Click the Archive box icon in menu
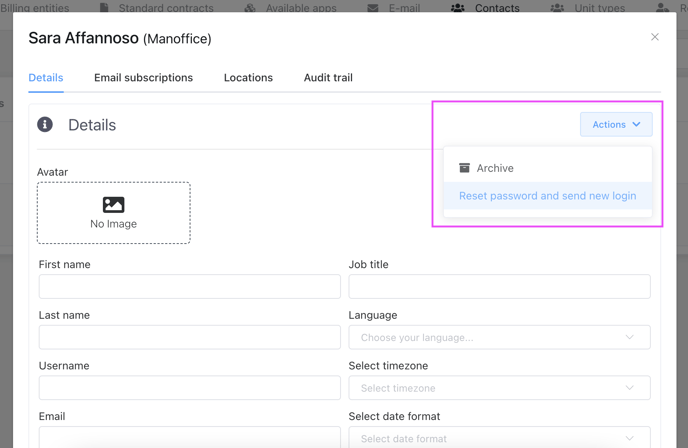Image resolution: width=688 pixels, height=448 pixels. click(x=464, y=168)
